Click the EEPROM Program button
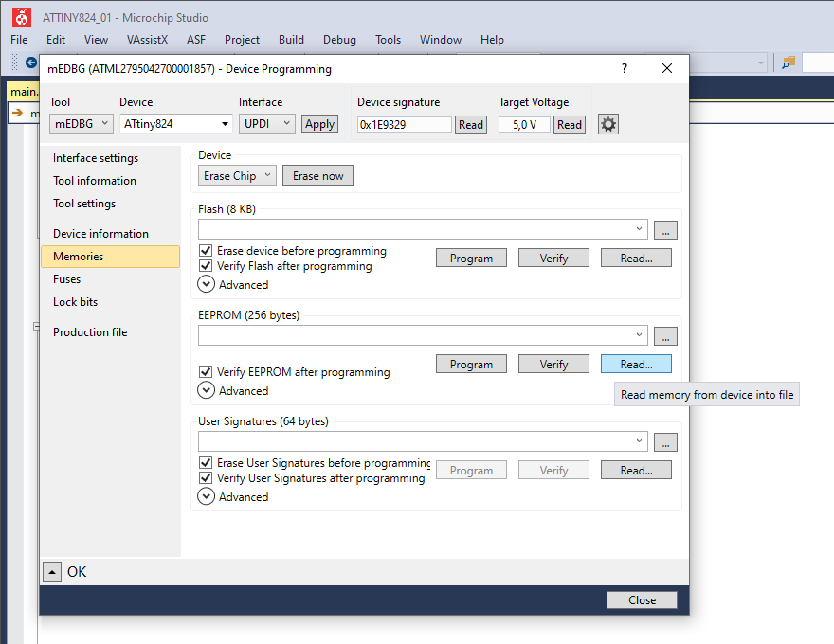The image size is (834, 644). coord(471,364)
